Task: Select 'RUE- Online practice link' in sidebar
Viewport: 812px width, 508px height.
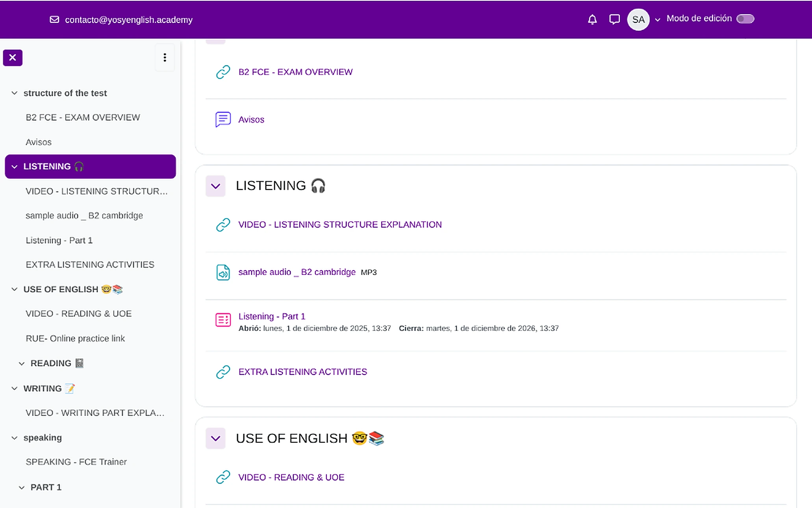Action: pos(75,339)
